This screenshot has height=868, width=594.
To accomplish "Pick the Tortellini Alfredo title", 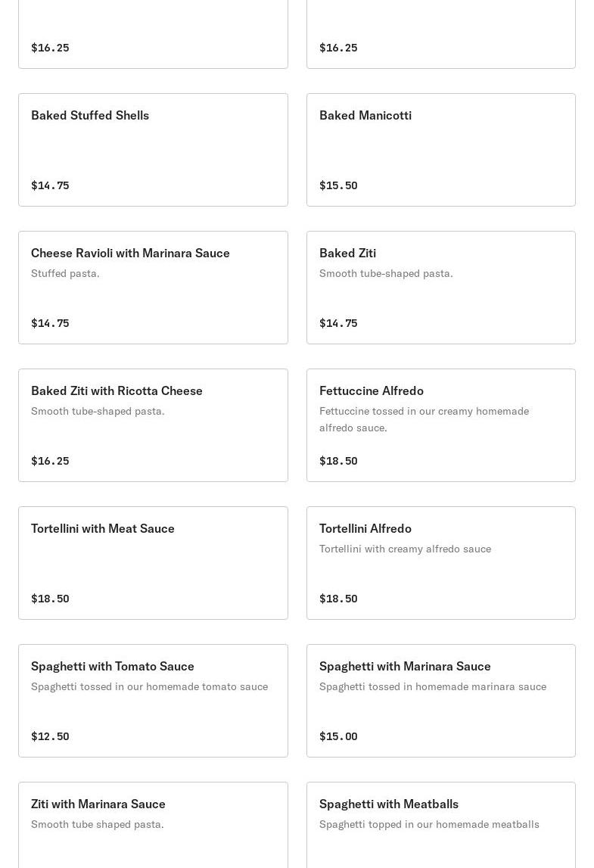I will 365,529.
